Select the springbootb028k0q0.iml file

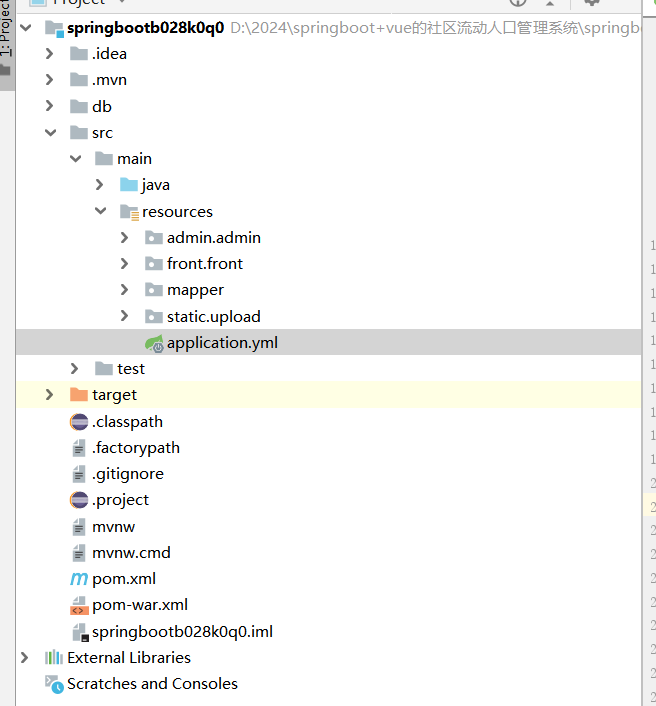(x=182, y=632)
